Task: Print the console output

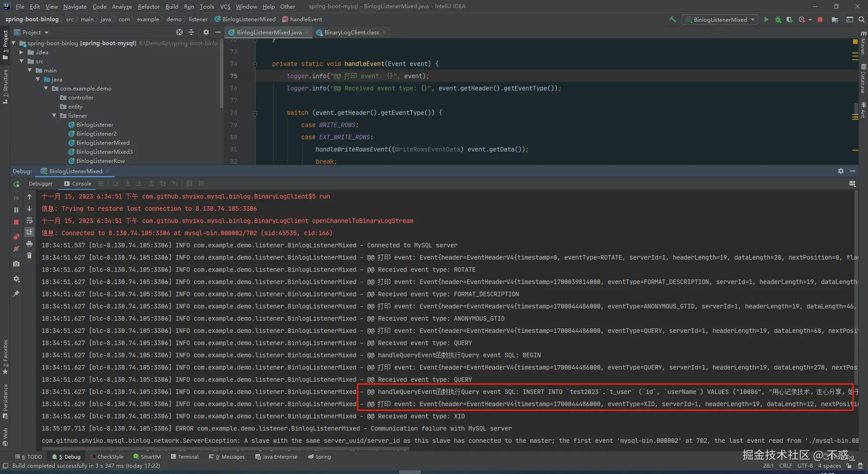Action: point(29,244)
